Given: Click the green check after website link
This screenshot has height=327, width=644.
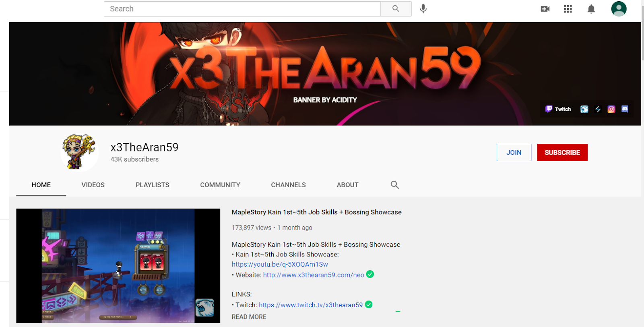Looking at the screenshot, I should click(x=370, y=274).
